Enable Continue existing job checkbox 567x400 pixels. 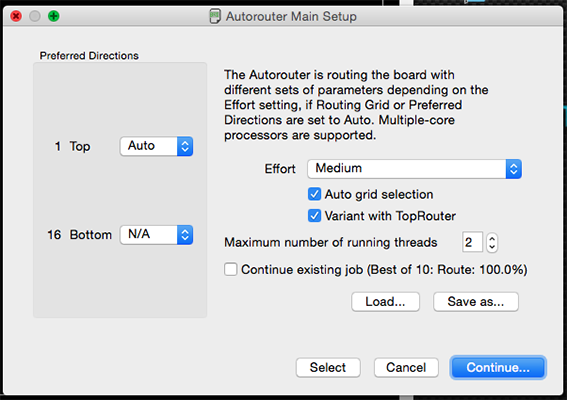point(230,269)
